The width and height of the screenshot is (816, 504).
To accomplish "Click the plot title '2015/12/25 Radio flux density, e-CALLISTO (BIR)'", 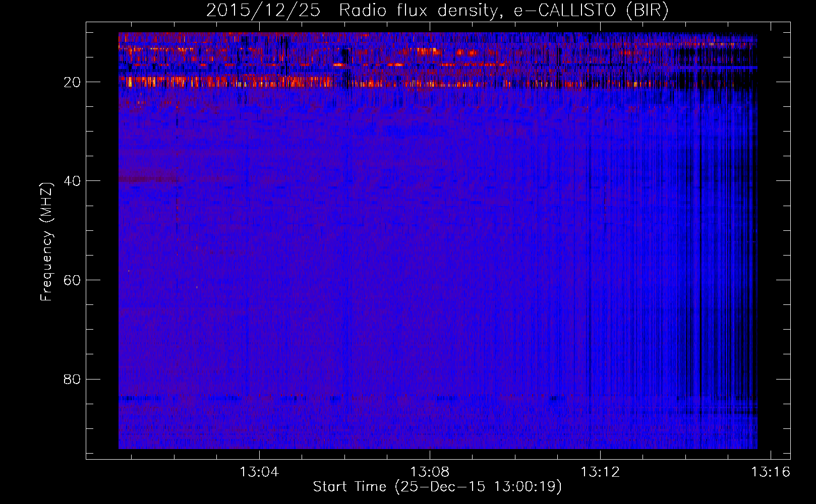I will coord(437,11).
